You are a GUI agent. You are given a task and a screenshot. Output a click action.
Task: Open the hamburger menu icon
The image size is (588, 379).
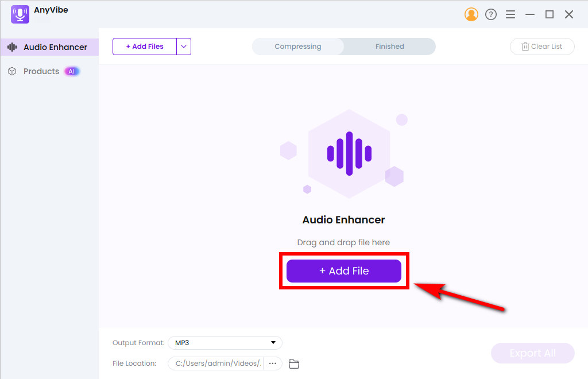coord(510,14)
